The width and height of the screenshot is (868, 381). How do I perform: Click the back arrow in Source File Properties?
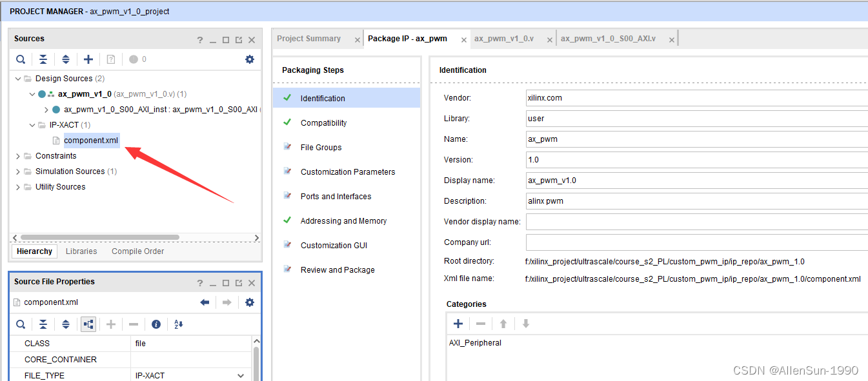pyautogui.click(x=205, y=302)
